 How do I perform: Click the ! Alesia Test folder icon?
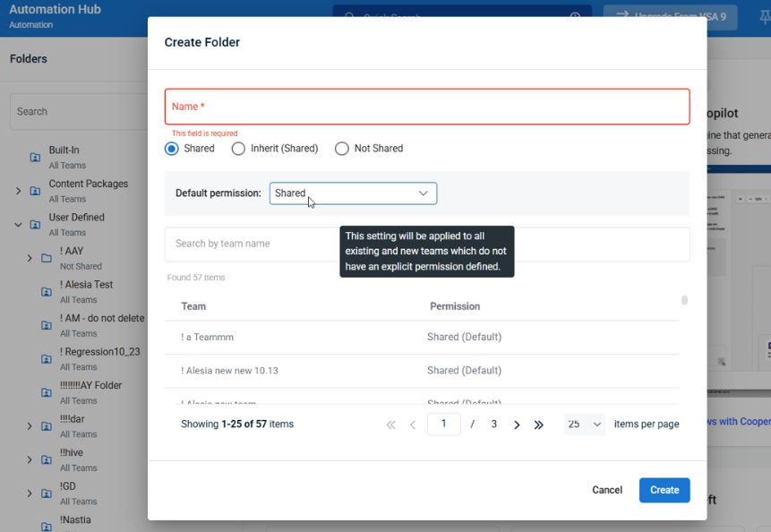pos(47,292)
